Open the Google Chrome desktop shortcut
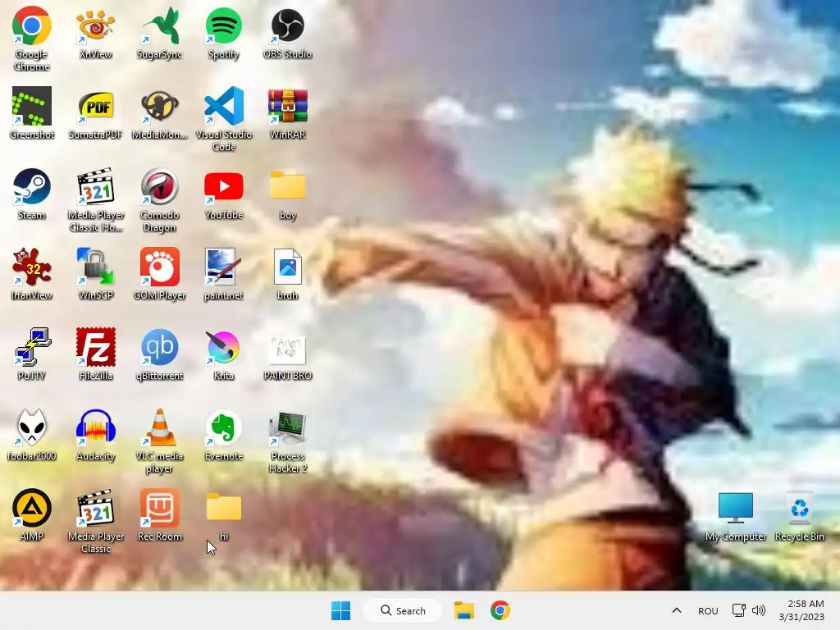Viewport: 840px width, 630px height. [32, 25]
